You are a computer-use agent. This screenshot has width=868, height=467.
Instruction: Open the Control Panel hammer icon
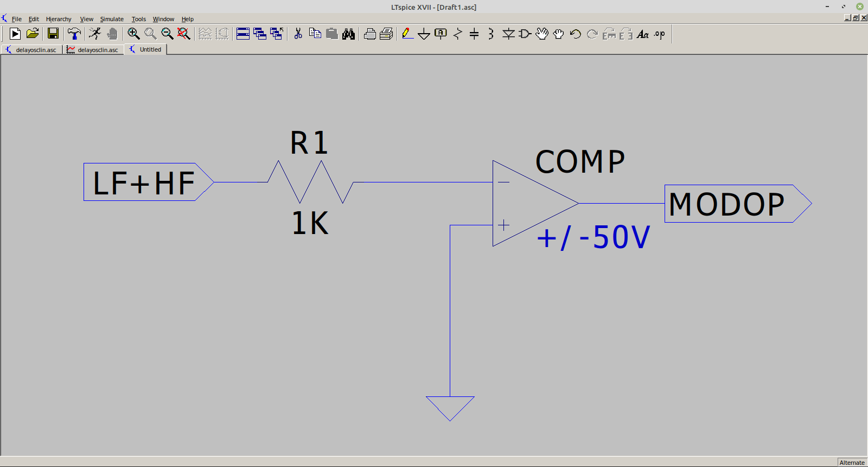[x=74, y=34]
